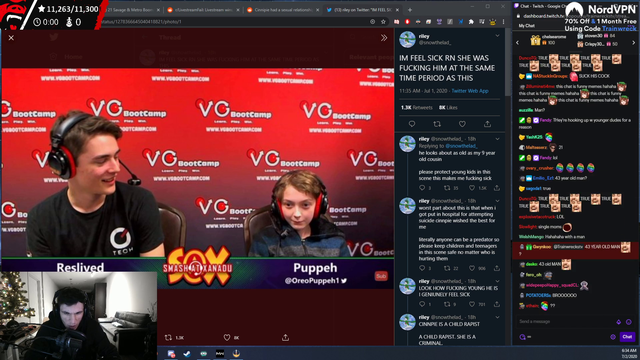Screen dimensions: 640x360
Task: Click the 'Send a message' chat input
Action: click(x=565, y=322)
